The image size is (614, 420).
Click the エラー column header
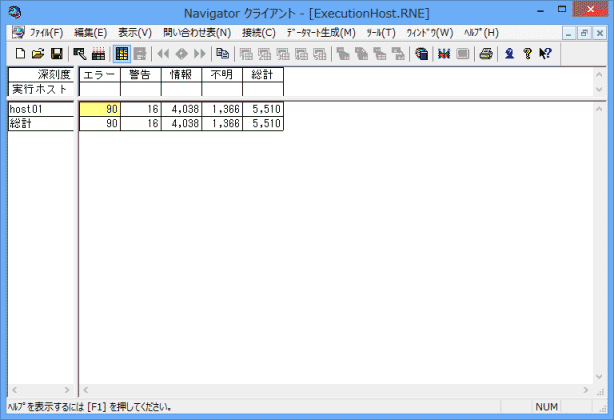pyautogui.click(x=99, y=75)
